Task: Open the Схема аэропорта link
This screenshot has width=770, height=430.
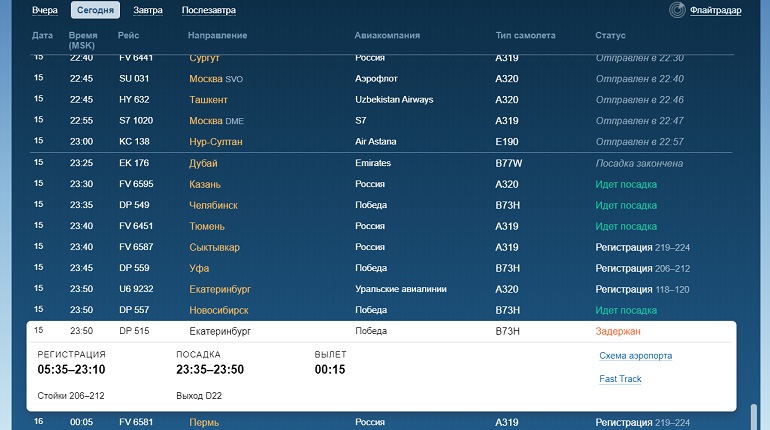Action: point(635,356)
